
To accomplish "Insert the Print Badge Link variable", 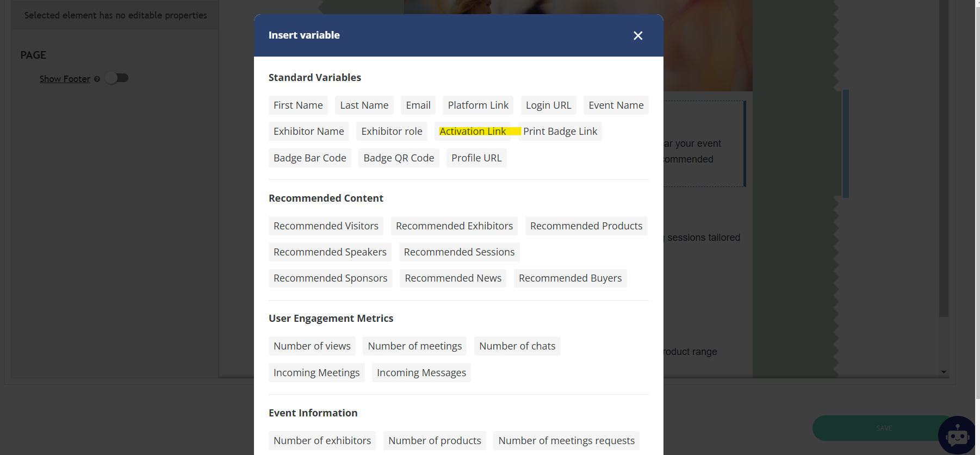I will click(x=560, y=132).
